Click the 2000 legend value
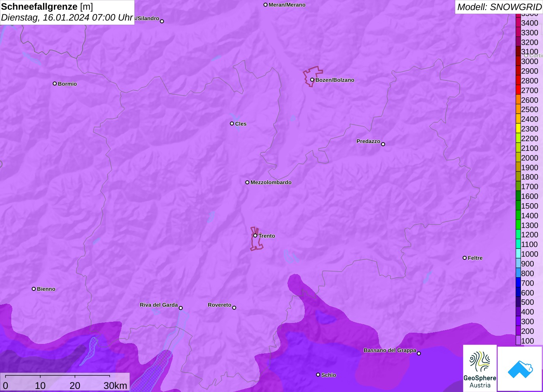The width and height of the screenshot is (543, 392). pos(529,158)
